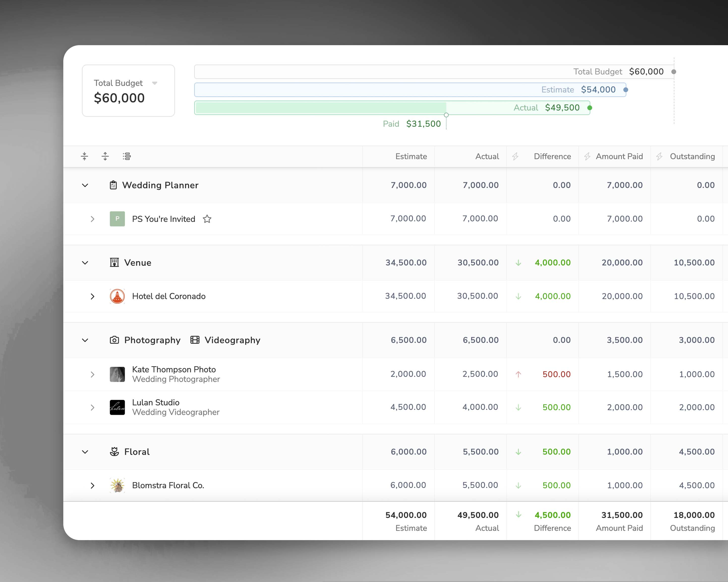Open the Total Budget dropdown arrow
The height and width of the screenshot is (582, 728).
155,83
